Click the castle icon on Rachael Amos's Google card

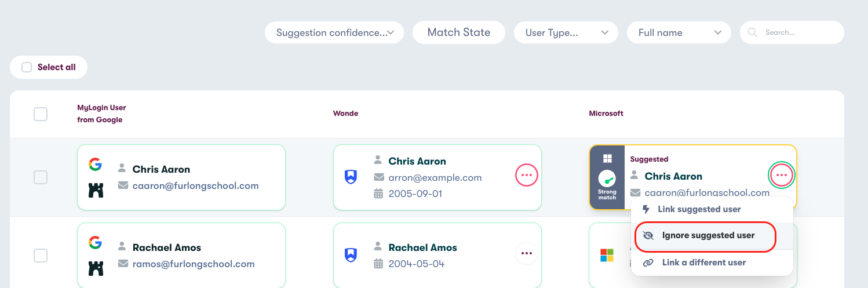pos(96,268)
